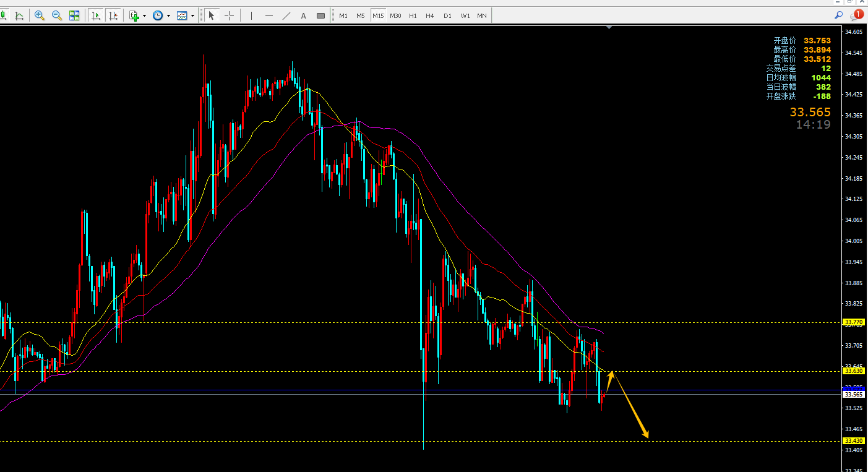
Task: Open the add indicators list
Action: point(134,15)
